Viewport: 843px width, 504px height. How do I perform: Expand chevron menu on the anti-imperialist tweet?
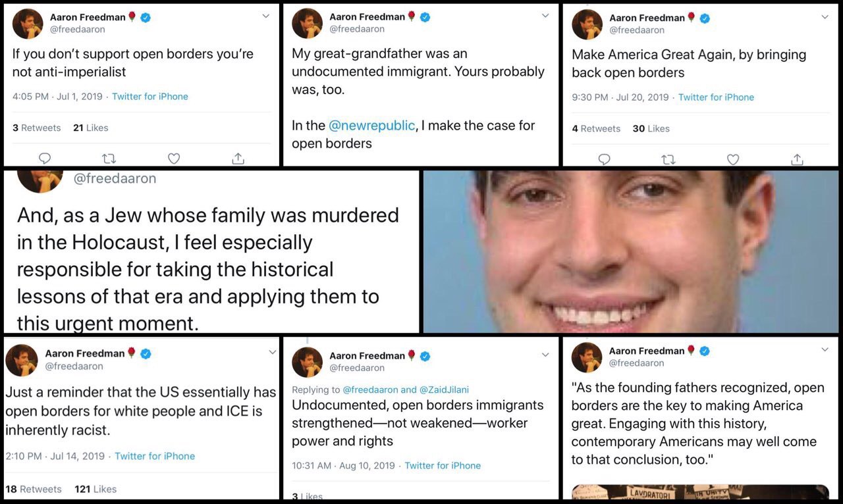(x=265, y=16)
